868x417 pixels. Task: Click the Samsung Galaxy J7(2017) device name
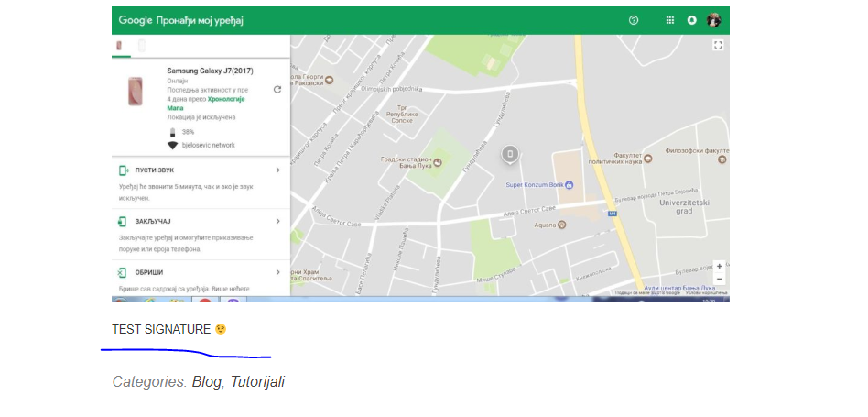211,71
